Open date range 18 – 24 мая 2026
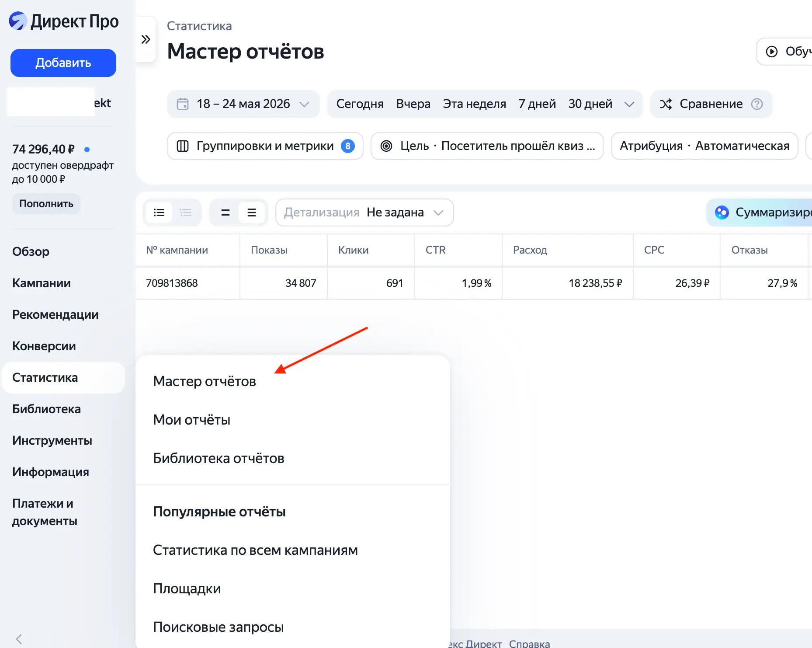812x648 pixels. point(243,104)
